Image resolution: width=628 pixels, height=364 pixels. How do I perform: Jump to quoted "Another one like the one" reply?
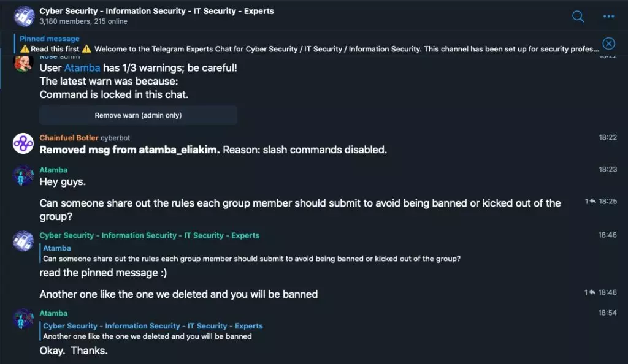pos(151,331)
